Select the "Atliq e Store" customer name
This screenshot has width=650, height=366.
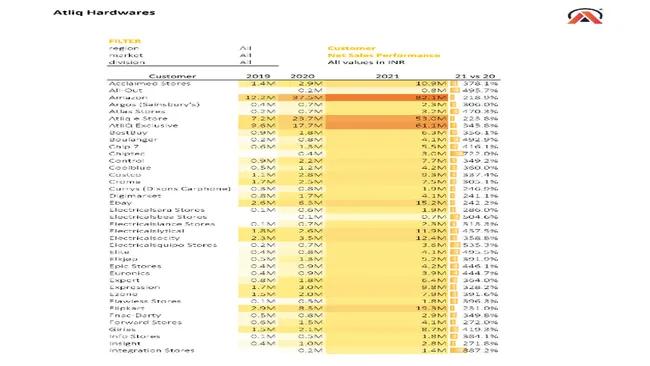137,119
